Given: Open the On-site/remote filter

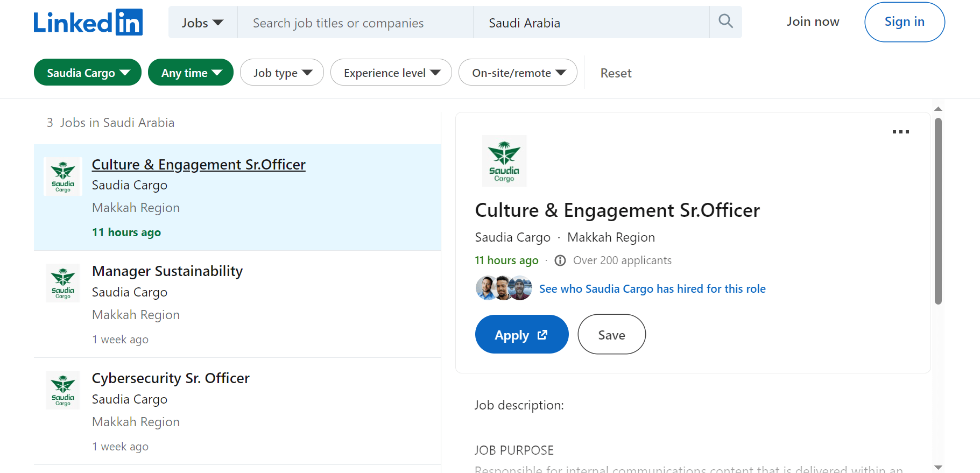Looking at the screenshot, I should pos(518,73).
